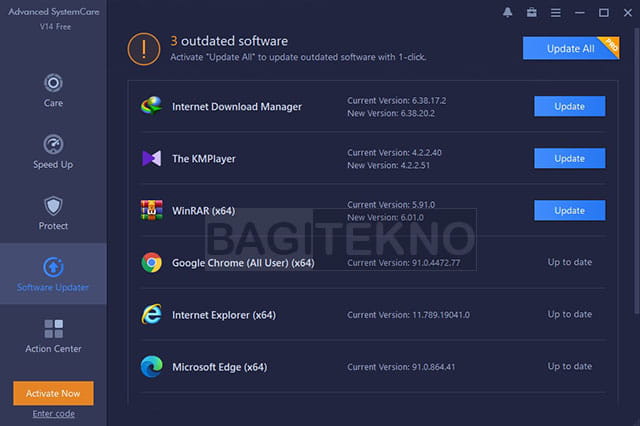
Task: Select the Internet Explorer (x64) row
Action: 373,315
